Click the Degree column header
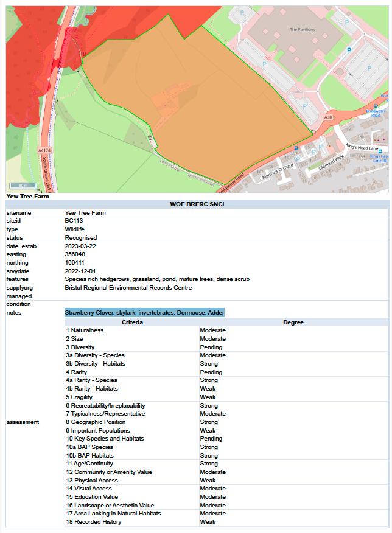The height and width of the screenshot is (533, 392). pyautogui.click(x=293, y=322)
